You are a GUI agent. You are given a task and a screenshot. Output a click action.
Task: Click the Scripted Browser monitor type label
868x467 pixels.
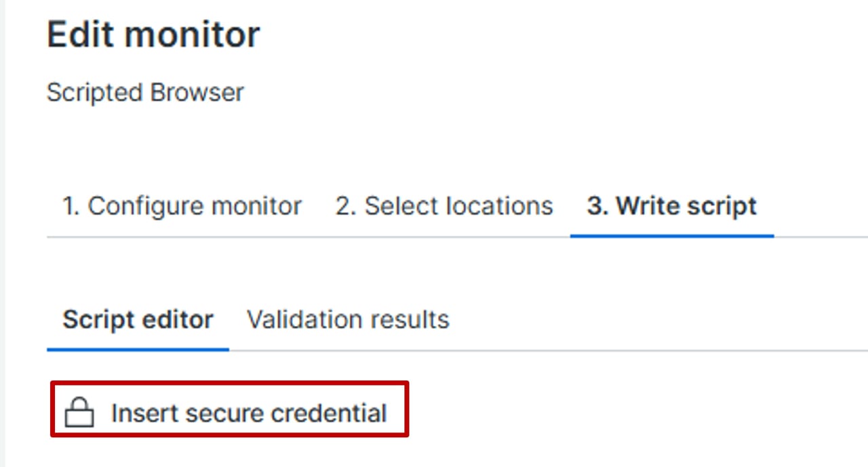[145, 92]
